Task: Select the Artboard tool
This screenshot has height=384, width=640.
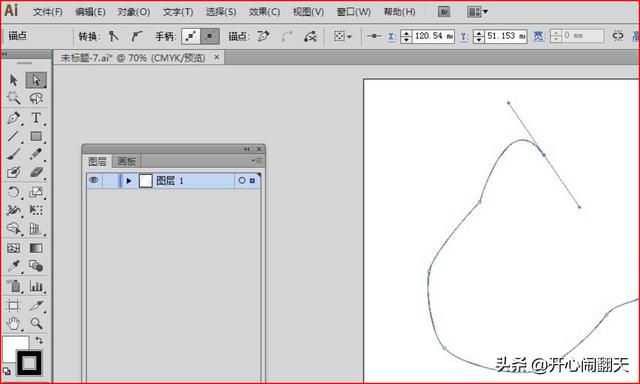Action: click(x=13, y=305)
